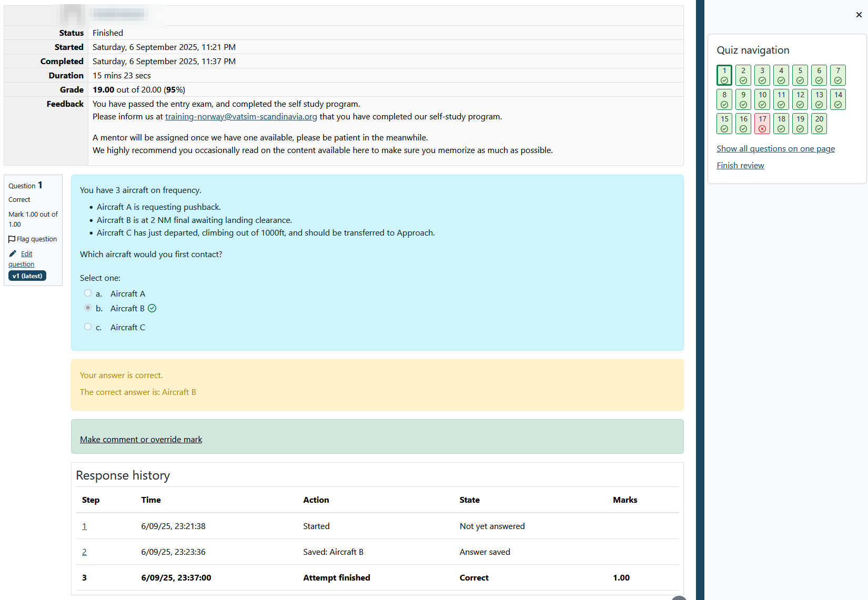
Task: Jump to incorrect question 17
Action: coord(762,124)
